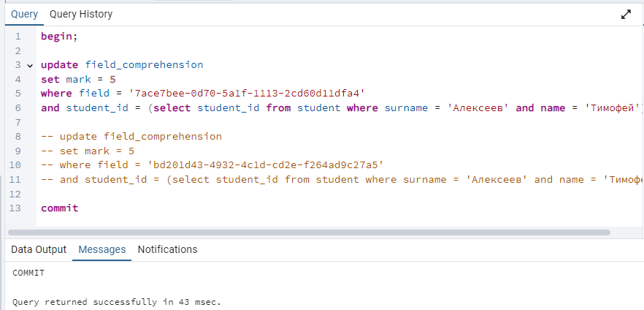The height and width of the screenshot is (310, 644).
Task: Click the UUID string starting with 7ace7bee
Action: 248,94
